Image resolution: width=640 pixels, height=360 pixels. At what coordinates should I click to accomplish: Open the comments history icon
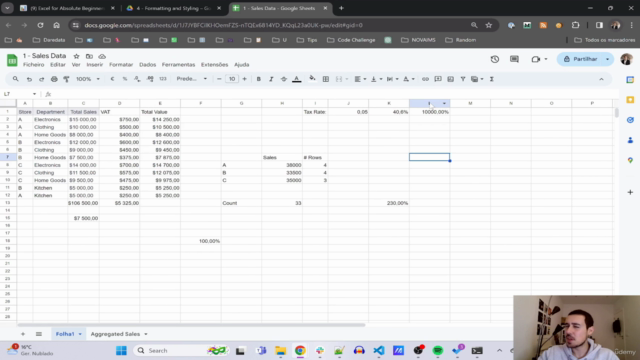coord(514,59)
